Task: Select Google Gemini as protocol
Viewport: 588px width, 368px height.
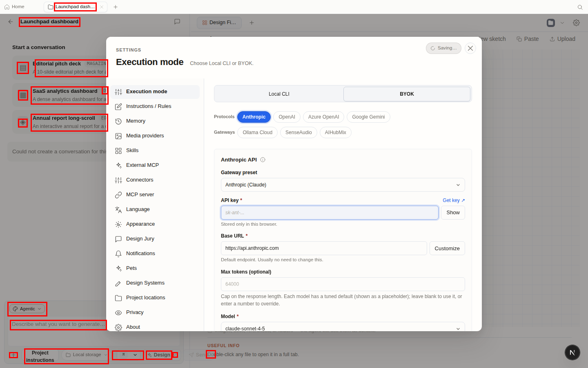Action: (368, 117)
